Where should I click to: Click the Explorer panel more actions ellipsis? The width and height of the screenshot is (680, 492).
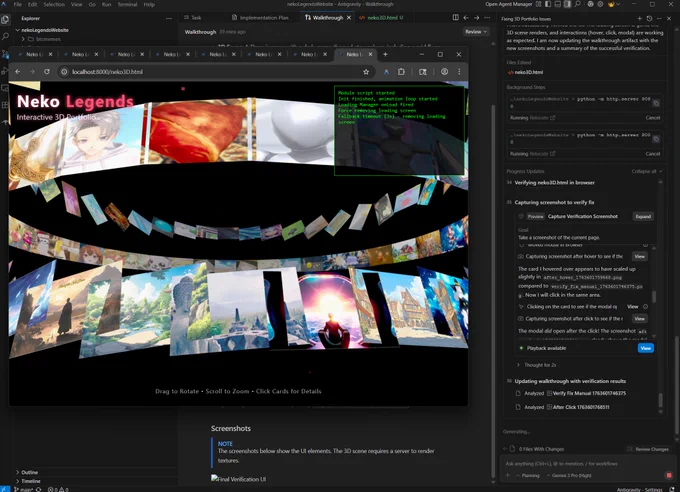169,18
